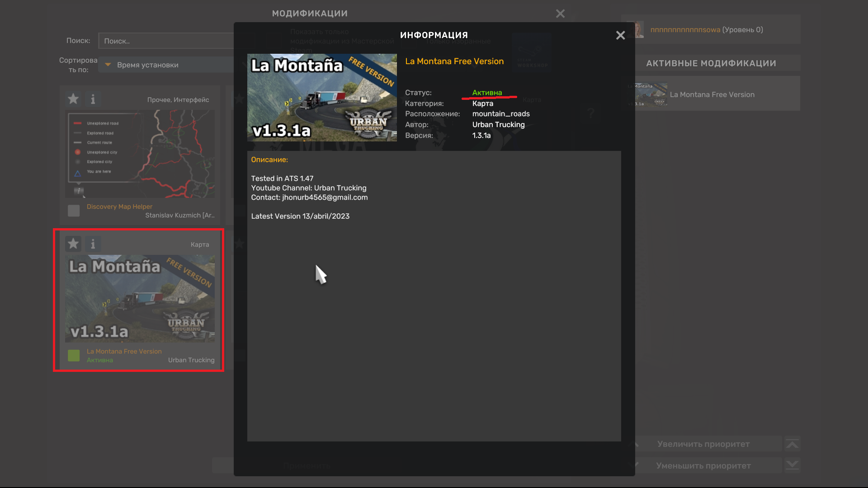The width and height of the screenshot is (868, 488).
Task: Toggle La Montana Free Version activation checkbox
Action: [x=74, y=356]
